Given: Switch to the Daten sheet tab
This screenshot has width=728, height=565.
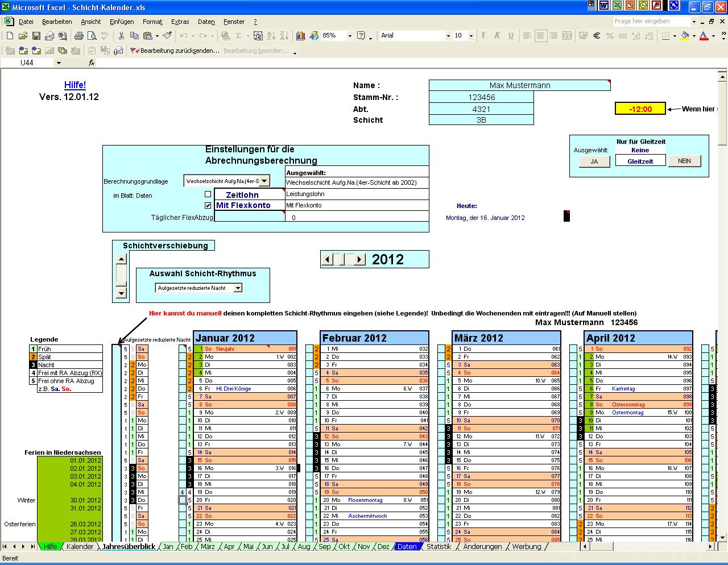Looking at the screenshot, I should point(407,546).
